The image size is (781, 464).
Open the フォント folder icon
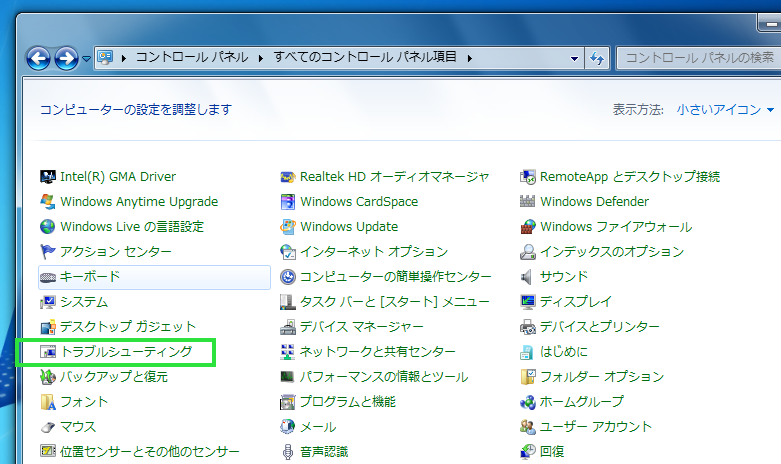tap(48, 402)
